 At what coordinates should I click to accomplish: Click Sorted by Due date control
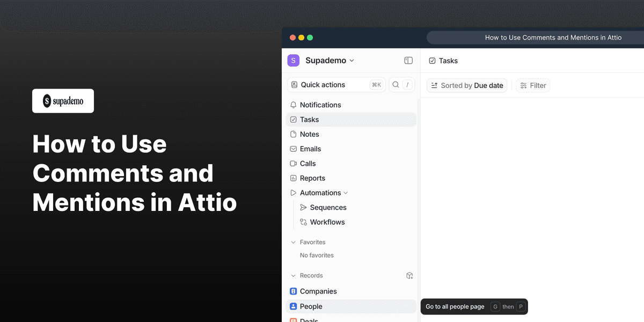click(466, 85)
